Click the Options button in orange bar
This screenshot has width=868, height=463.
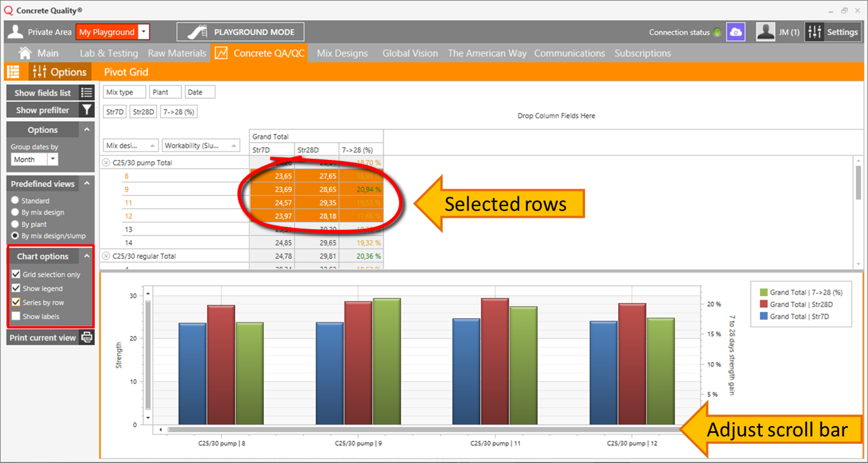[x=60, y=72]
